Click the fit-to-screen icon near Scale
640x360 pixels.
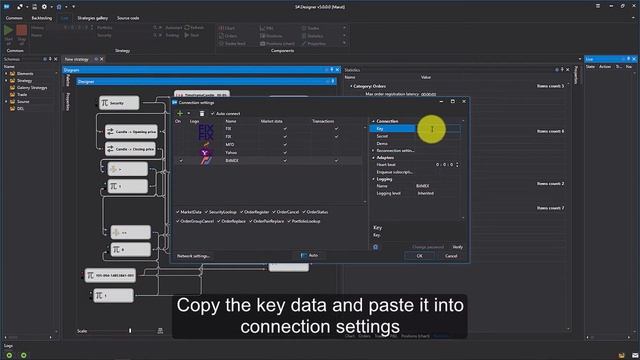[x=160, y=331]
